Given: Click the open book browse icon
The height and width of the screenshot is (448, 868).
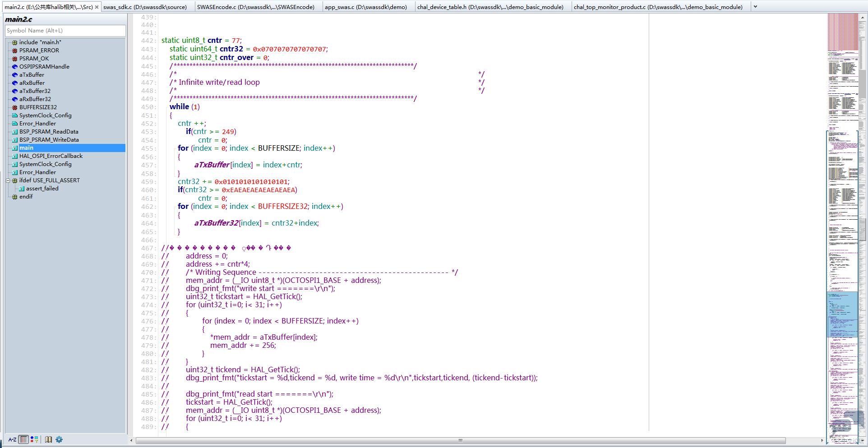Looking at the screenshot, I should 48,439.
